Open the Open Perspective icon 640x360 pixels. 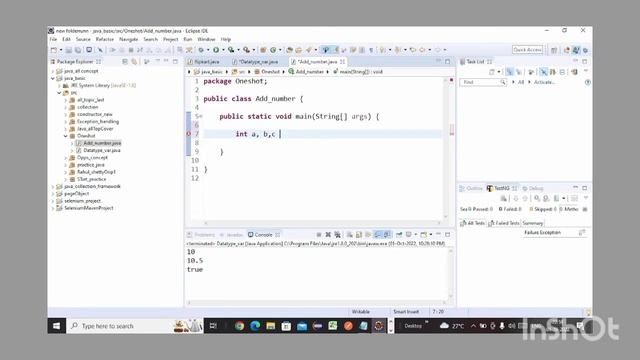point(554,50)
